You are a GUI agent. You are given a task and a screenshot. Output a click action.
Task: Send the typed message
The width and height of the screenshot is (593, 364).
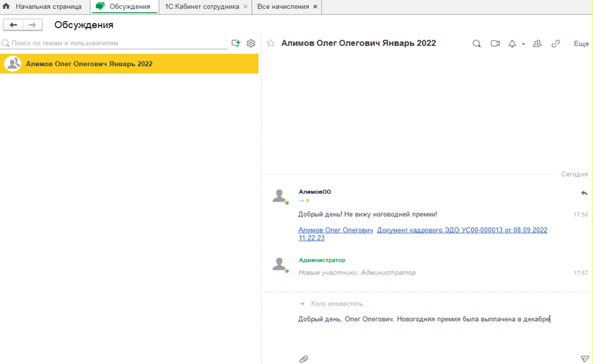(585, 359)
